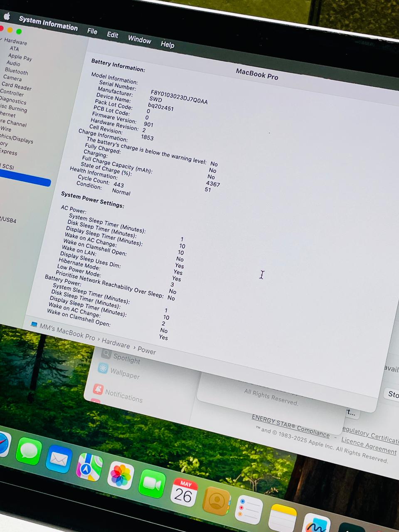Screen dimensions: 399x532
Task: Open the System Information app menu
Action: click(48, 23)
